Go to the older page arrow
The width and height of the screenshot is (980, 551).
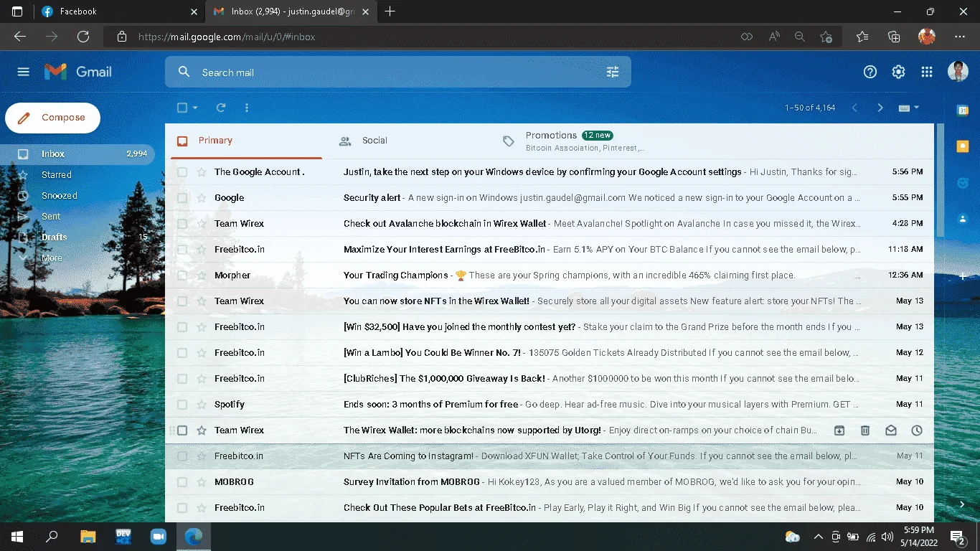click(880, 108)
